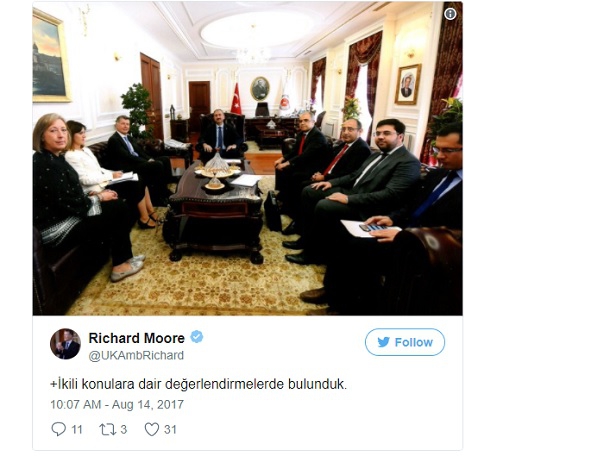Open the meeting room photo
Screen dimensions: 610x456
click(247, 158)
